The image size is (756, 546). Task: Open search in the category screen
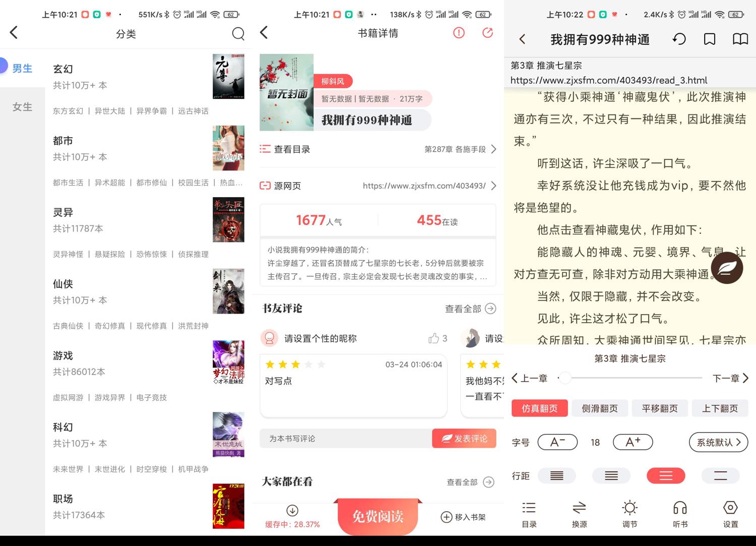[x=238, y=34]
